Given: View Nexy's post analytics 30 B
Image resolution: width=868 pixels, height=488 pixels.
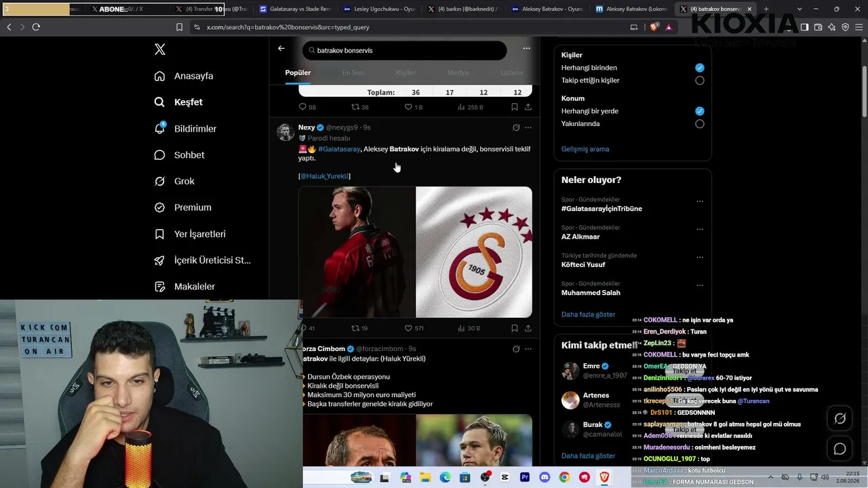Looking at the screenshot, I should coord(469,328).
